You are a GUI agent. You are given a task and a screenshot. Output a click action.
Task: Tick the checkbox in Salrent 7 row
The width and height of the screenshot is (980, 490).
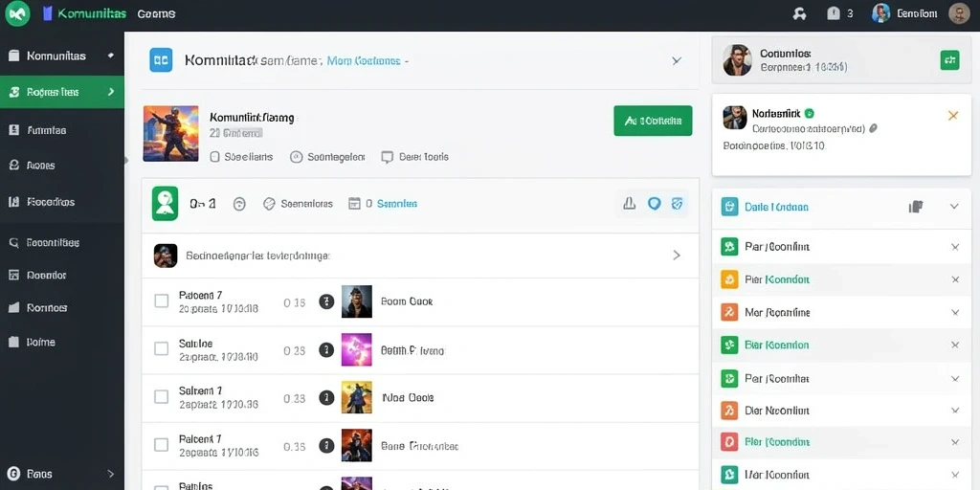(x=161, y=396)
